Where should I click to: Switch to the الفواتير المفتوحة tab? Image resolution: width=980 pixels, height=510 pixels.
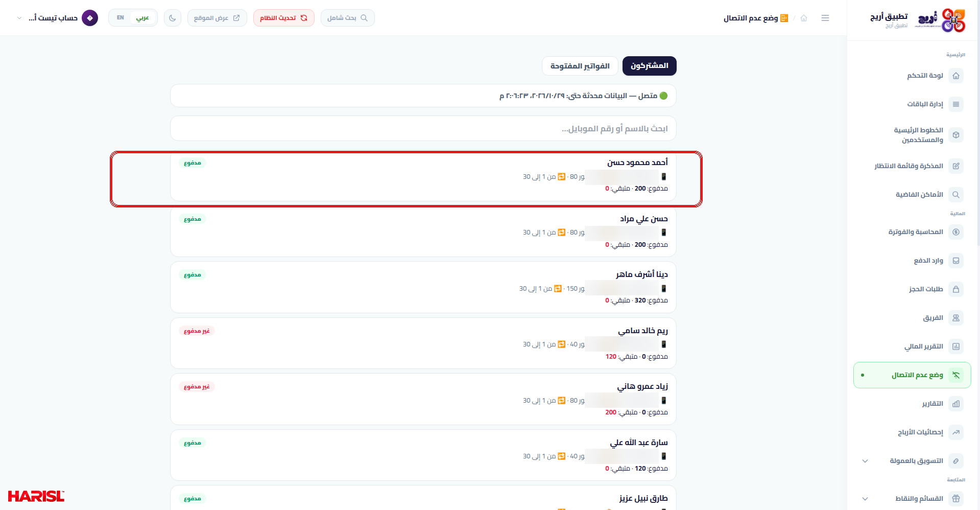[x=580, y=66]
